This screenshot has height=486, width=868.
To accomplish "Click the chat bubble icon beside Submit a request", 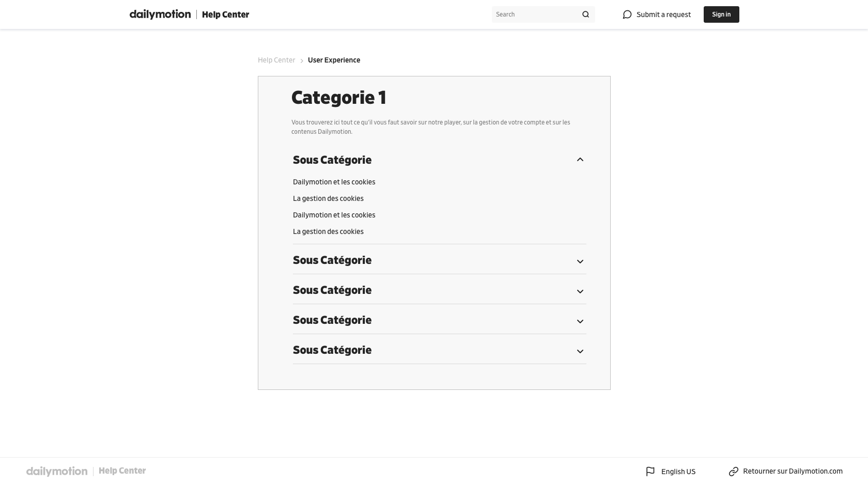I will (x=627, y=14).
